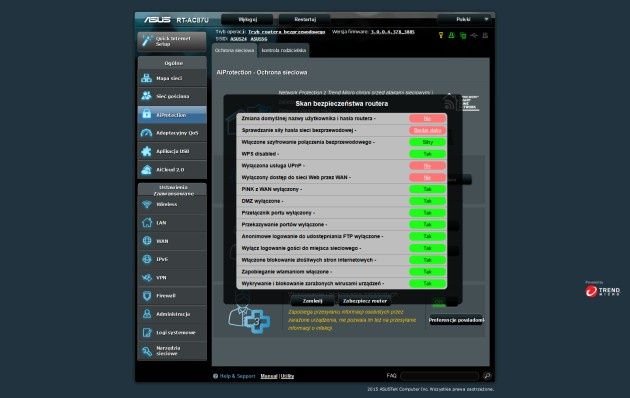Screen dimensions: 630x398
Task: Click red Nie for default username row
Action: point(428,118)
